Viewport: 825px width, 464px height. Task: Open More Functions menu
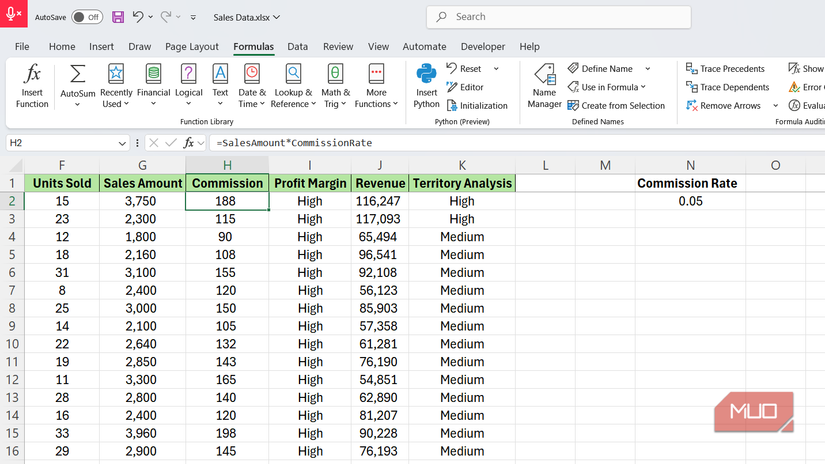[x=376, y=86]
